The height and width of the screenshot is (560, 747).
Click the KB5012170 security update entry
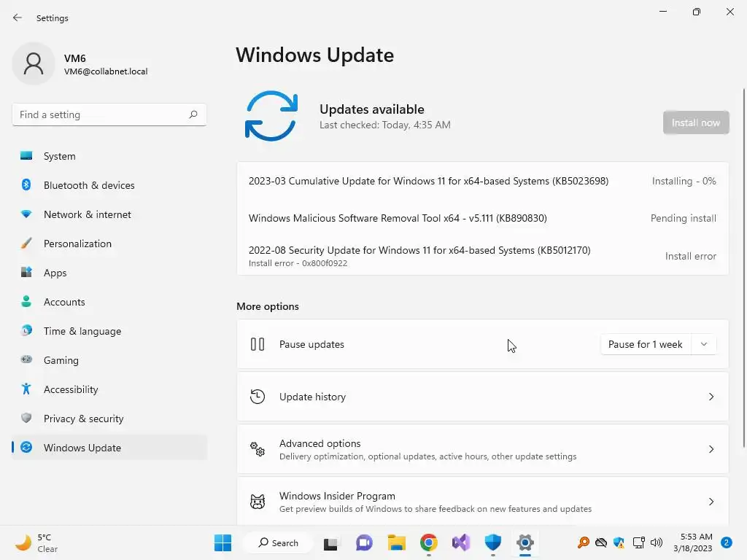[483, 256]
